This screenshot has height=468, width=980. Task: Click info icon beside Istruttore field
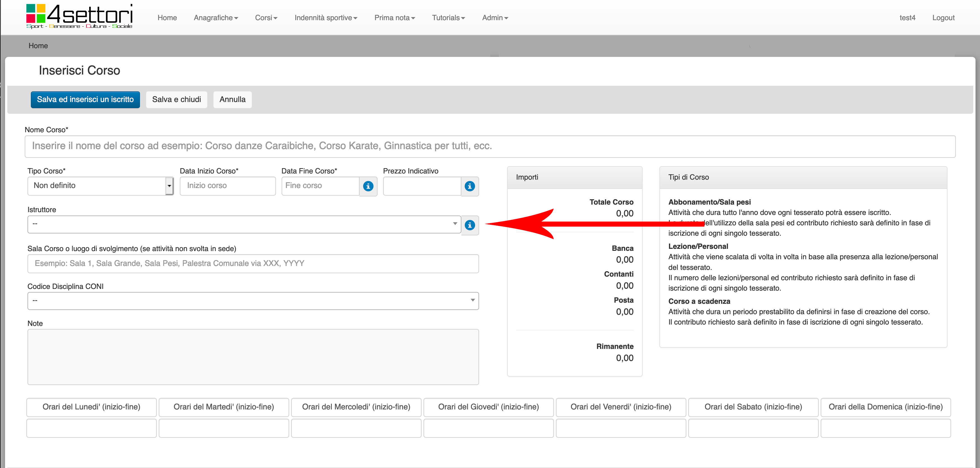(x=470, y=225)
